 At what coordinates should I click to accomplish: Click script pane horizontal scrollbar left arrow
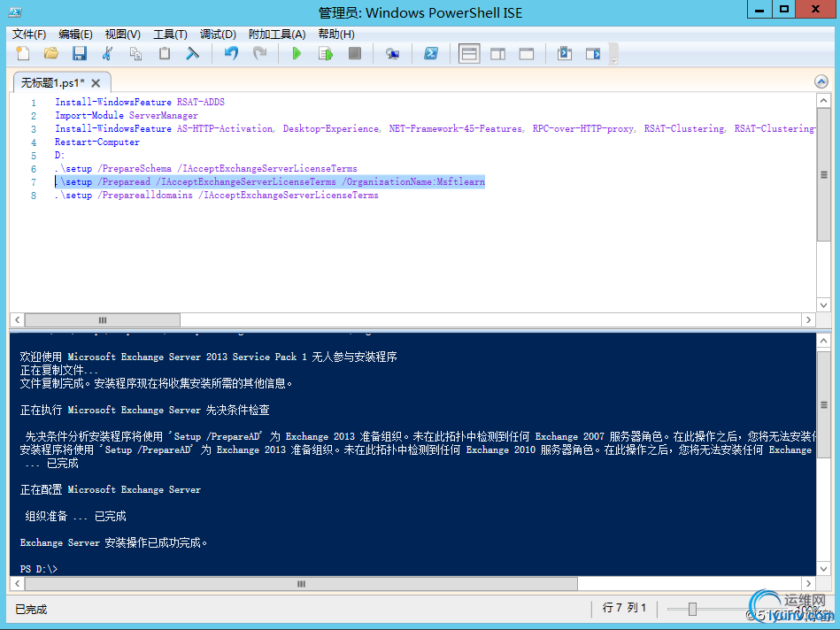[x=17, y=319]
